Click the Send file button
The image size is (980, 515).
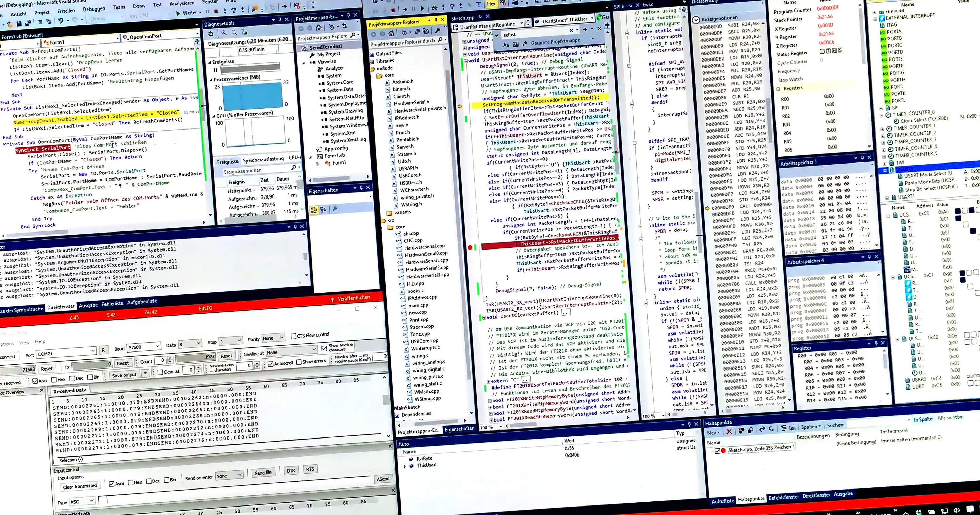(x=263, y=472)
